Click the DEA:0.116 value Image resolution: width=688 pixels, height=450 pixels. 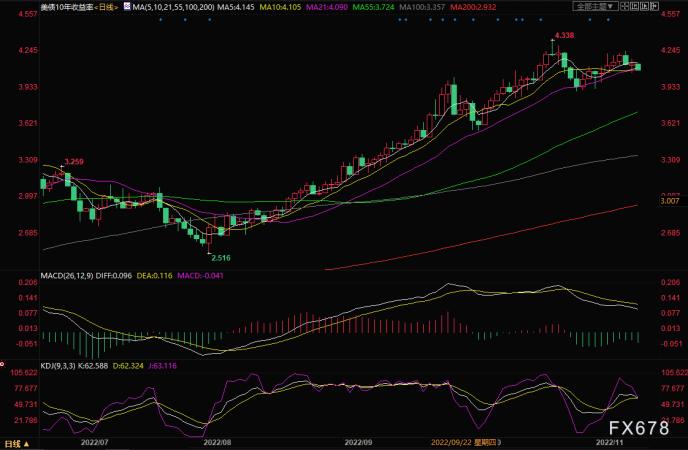(154, 275)
